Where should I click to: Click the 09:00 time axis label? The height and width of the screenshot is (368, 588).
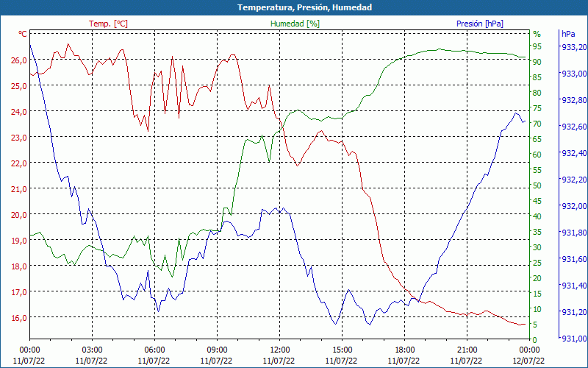pos(217,350)
